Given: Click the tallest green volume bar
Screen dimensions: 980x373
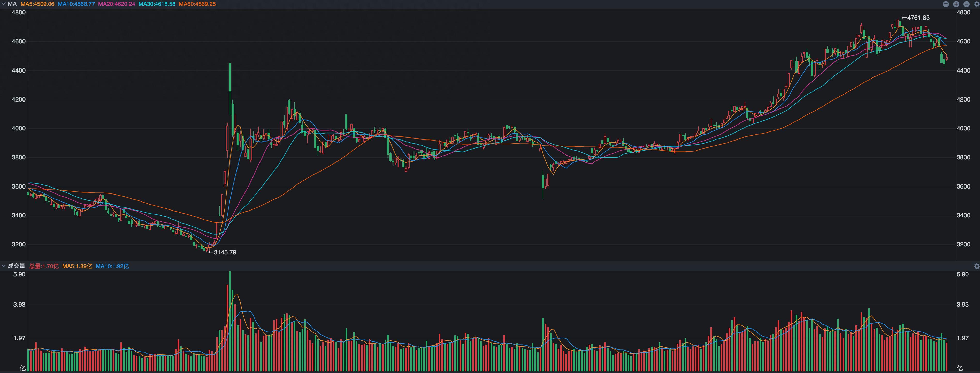Looking at the screenshot, I should click(230, 323).
